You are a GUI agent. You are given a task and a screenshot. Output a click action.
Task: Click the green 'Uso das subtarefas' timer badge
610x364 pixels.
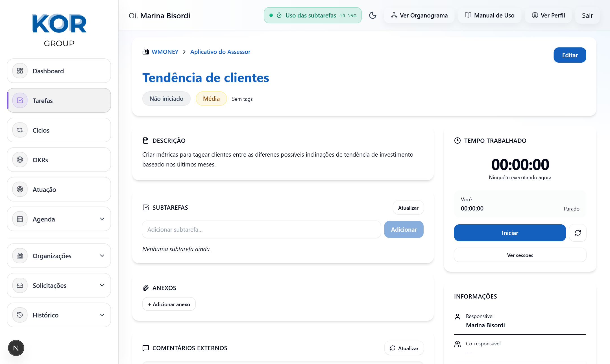[x=313, y=15]
